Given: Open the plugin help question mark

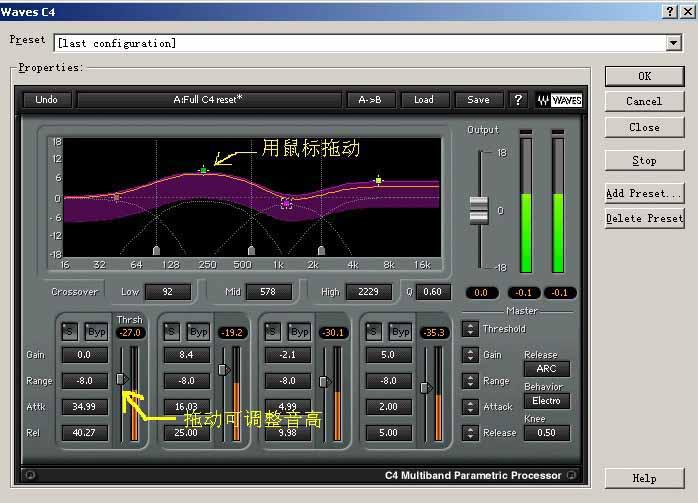Looking at the screenshot, I should [x=518, y=100].
